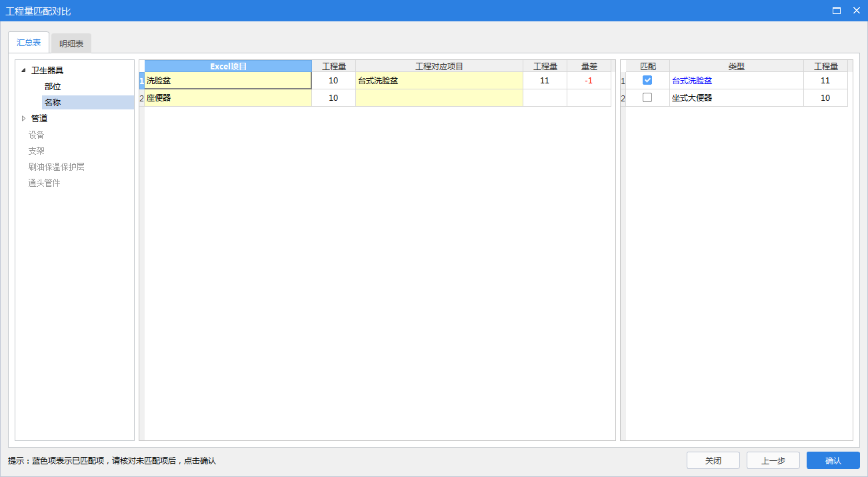The width and height of the screenshot is (868, 477).
Task: Check the 坐式大便器 match checkbox
Action: point(647,97)
